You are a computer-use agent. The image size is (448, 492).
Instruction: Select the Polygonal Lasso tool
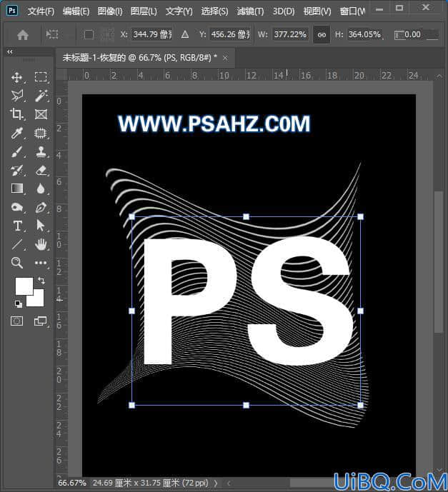point(17,96)
